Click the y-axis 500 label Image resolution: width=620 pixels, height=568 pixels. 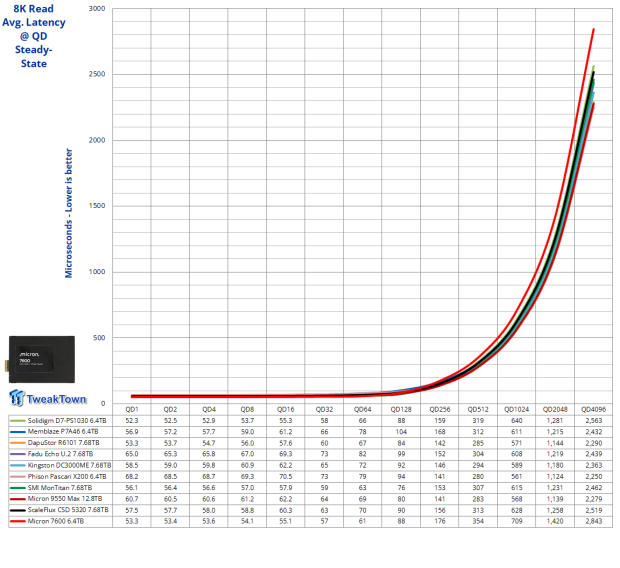99,337
